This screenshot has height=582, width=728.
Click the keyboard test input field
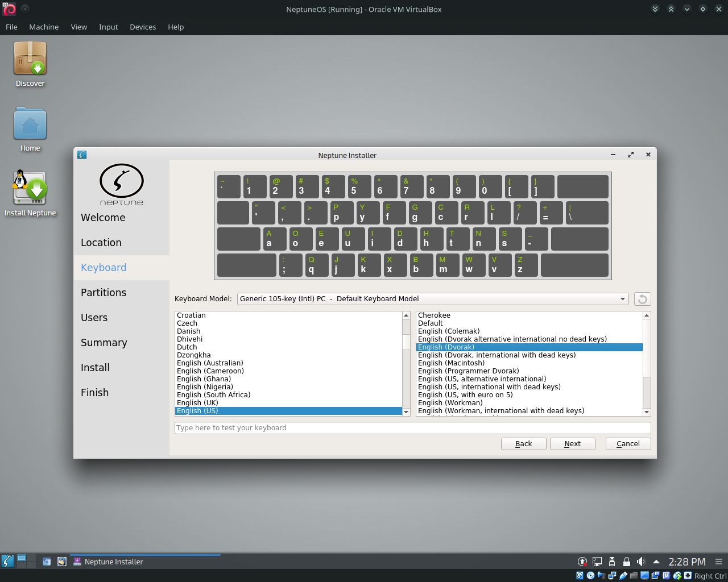(413, 427)
